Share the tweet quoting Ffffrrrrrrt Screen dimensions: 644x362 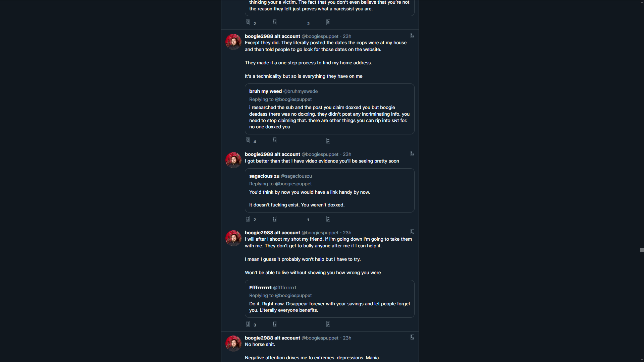click(328, 324)
